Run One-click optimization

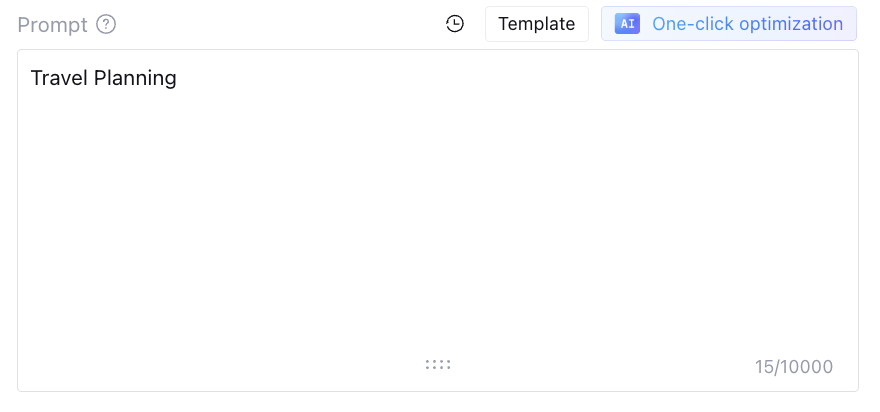728,24
